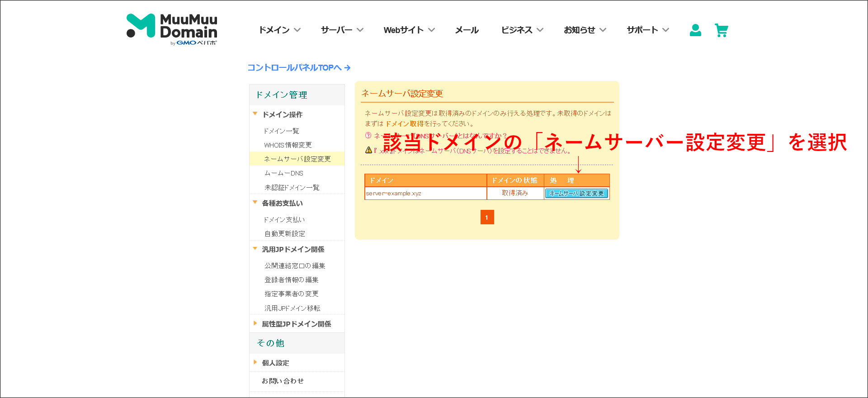Expand the お知らせ header menu
Screen dimensions: 868x398
585,30
